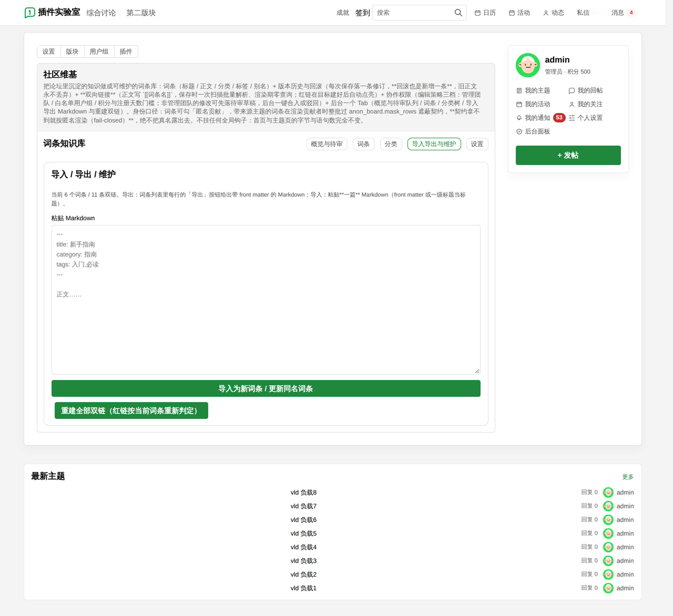Open the 用户组 admin tab
The height and width of the screenshot is (616, 673).
pos(99,52)
